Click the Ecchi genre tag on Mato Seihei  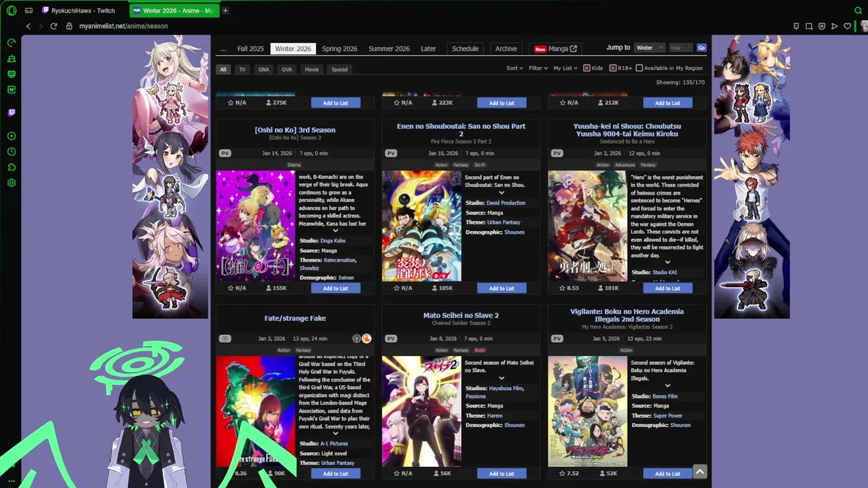(x=480, y=350)
